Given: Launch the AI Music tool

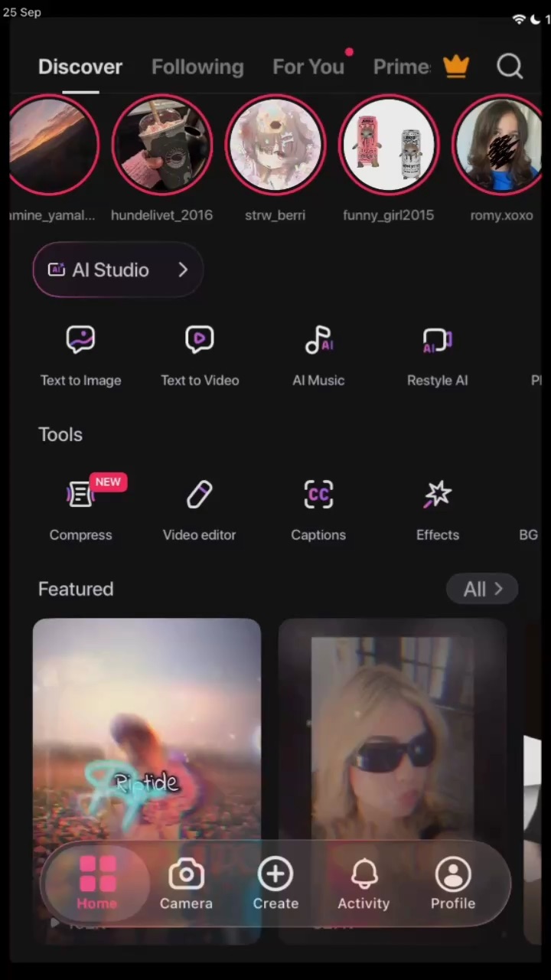Looking at the screenshot, I should [x=318, y=356].
